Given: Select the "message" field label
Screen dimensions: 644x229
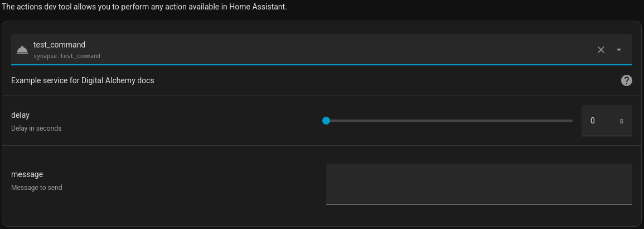Looking at the screenshot, I should (27, 174).
